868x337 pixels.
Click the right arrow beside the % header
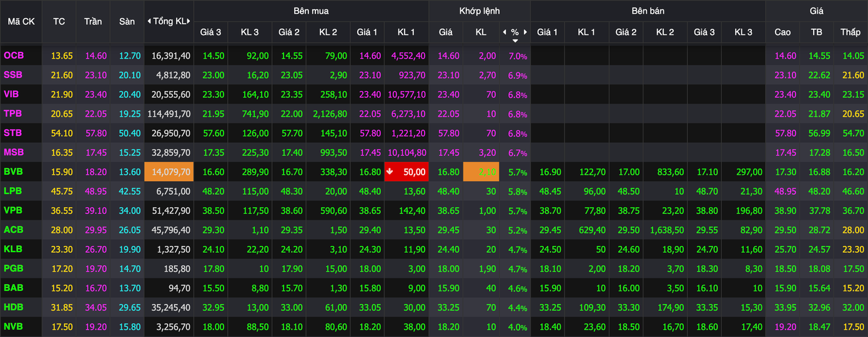point(526,32)
